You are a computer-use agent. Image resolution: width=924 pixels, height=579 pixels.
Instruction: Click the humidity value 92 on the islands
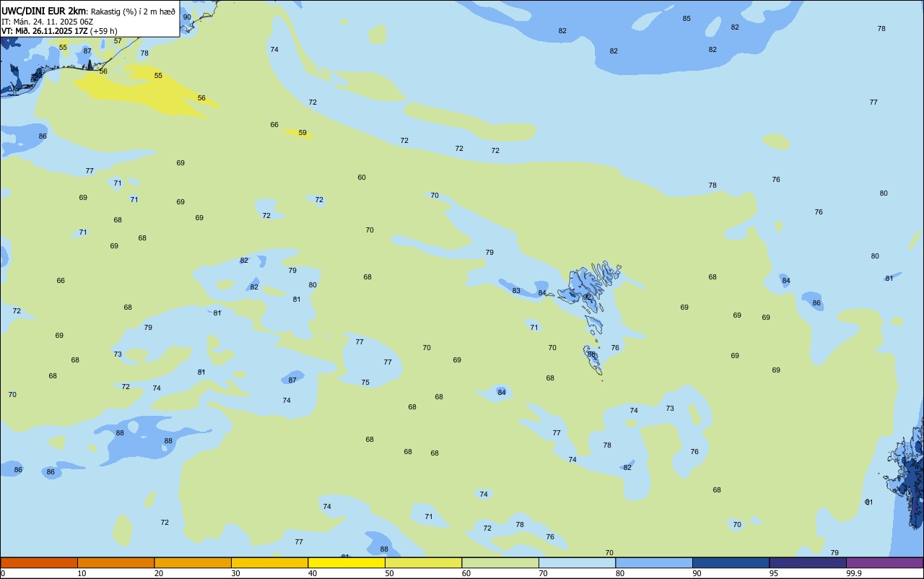(588, 297)
